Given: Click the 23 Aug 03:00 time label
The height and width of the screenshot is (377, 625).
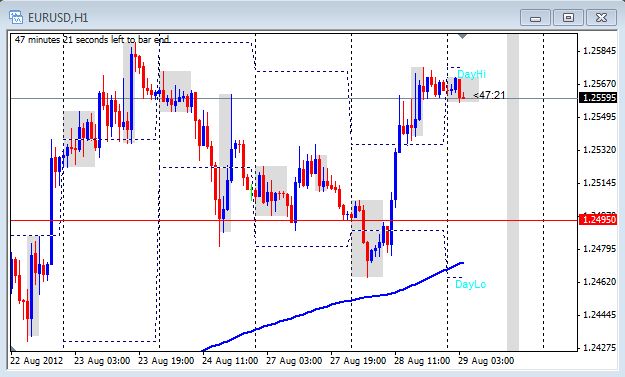Looking at the screenshot, I should (102, 361).
